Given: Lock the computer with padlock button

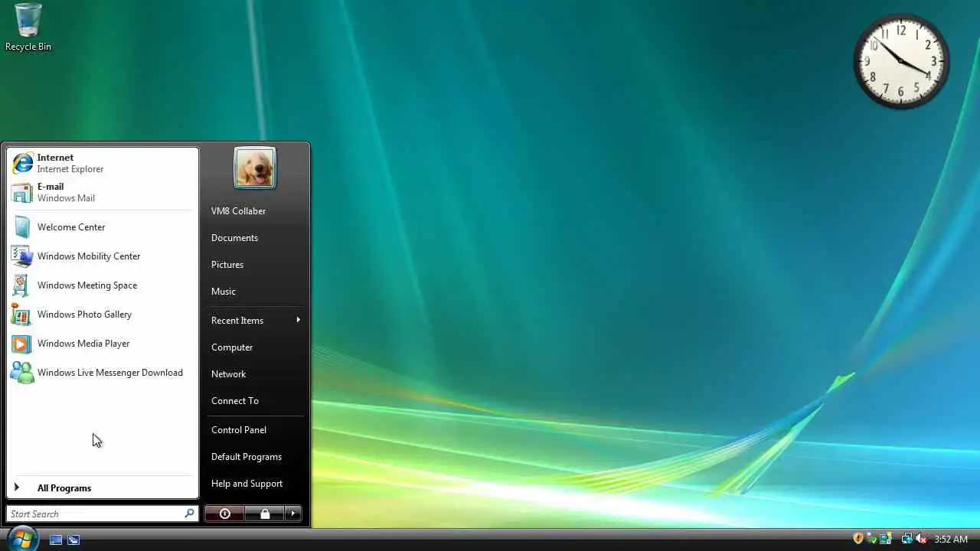Looking at the screenshot, I should 265,514.
